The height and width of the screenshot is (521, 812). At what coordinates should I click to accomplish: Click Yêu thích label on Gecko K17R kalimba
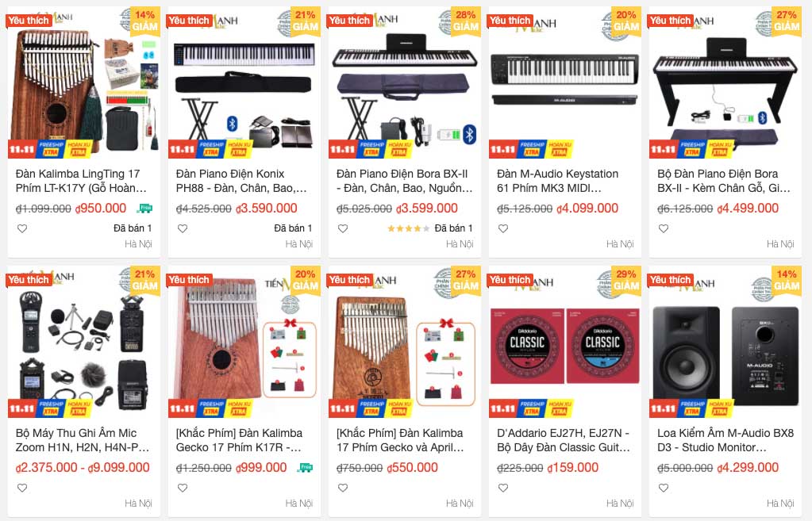[189, 280]
